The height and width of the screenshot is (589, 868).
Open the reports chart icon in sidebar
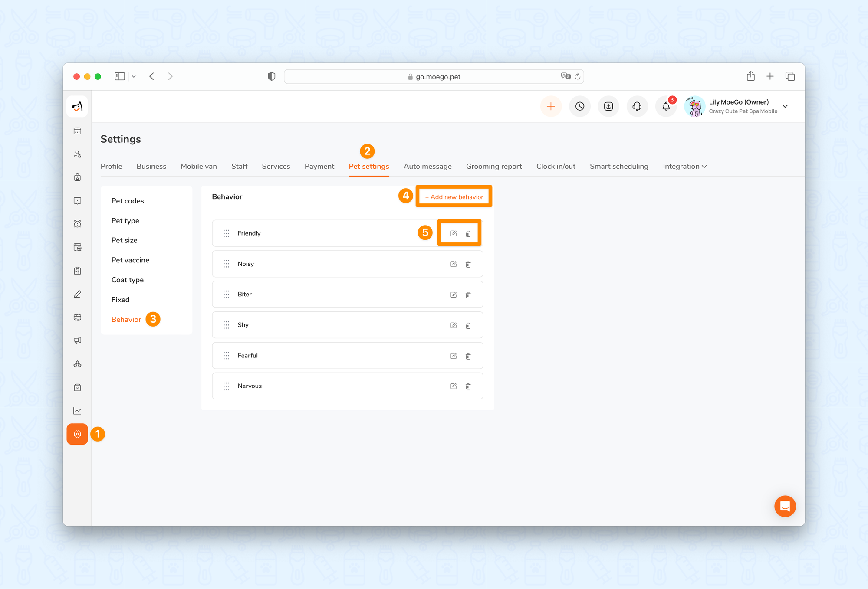pos(77,411)
